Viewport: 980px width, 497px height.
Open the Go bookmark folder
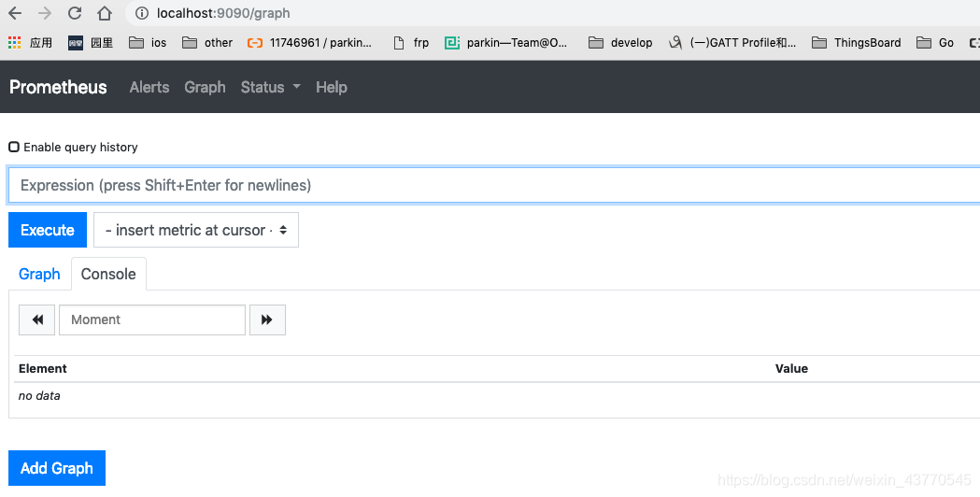click(x=935, y=43)
